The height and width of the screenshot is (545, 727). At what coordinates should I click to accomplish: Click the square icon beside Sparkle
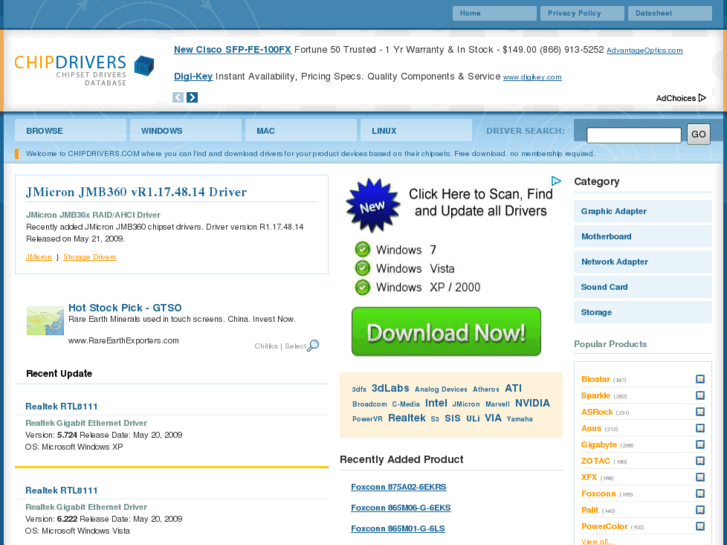(700, 395)
